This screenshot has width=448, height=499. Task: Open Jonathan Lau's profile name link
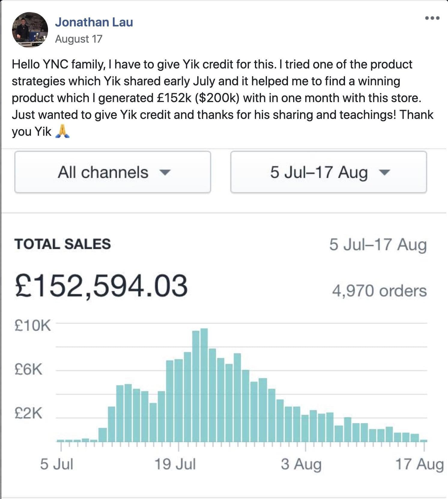(94, 22)
